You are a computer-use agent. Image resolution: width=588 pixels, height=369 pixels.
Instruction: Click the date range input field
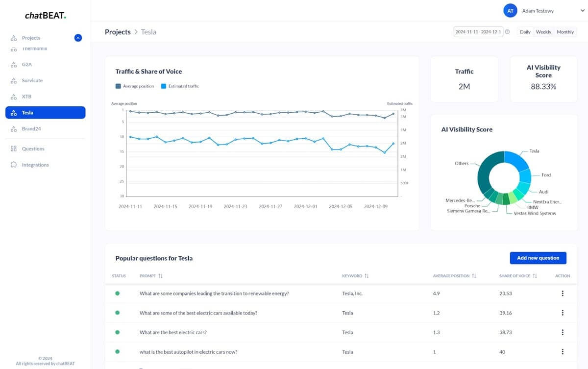478,32
